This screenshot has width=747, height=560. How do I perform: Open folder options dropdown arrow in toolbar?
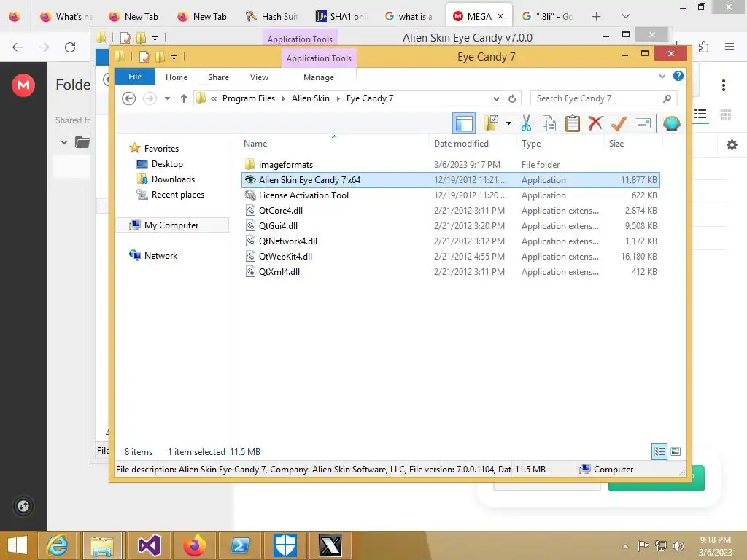point(508,123)
